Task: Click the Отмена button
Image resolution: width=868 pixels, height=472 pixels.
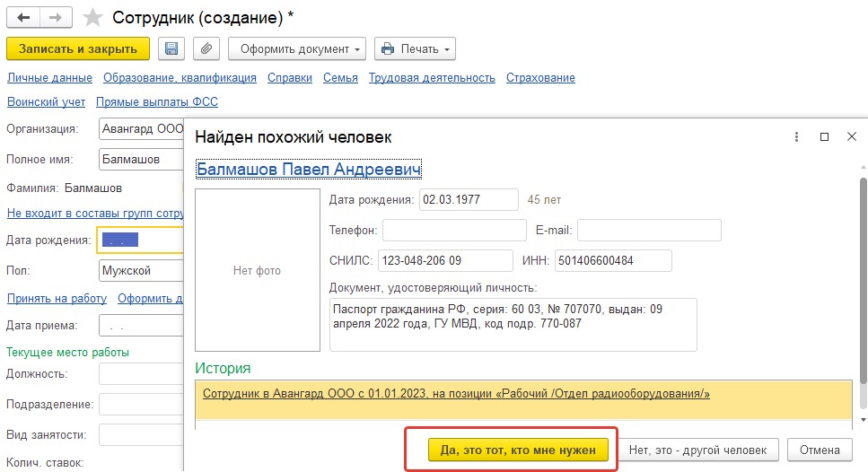Action: pyautogui.click(x=820, y=450)
